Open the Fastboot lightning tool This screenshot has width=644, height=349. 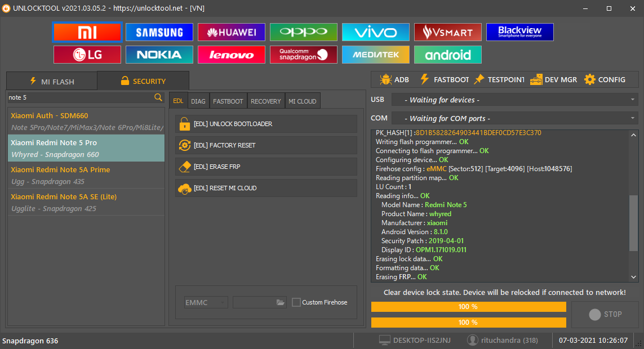click(445, 79)
